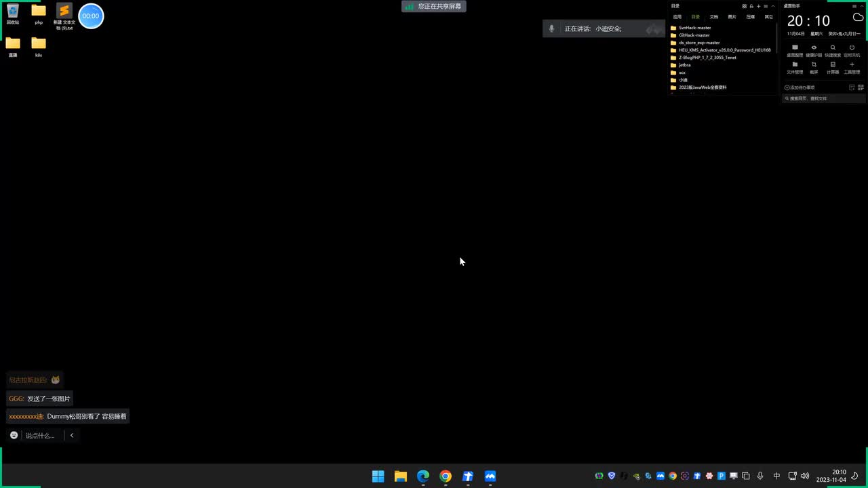Image resolution: width=868 pixels, height=488 pixels.
Task: Open the k8s folder on desktop
Action: click(x=39, y=47)
